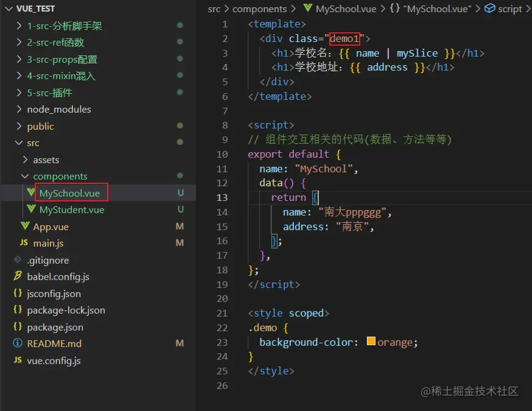Select the MySchool.vue file breadcrumb

coord(346,9)
